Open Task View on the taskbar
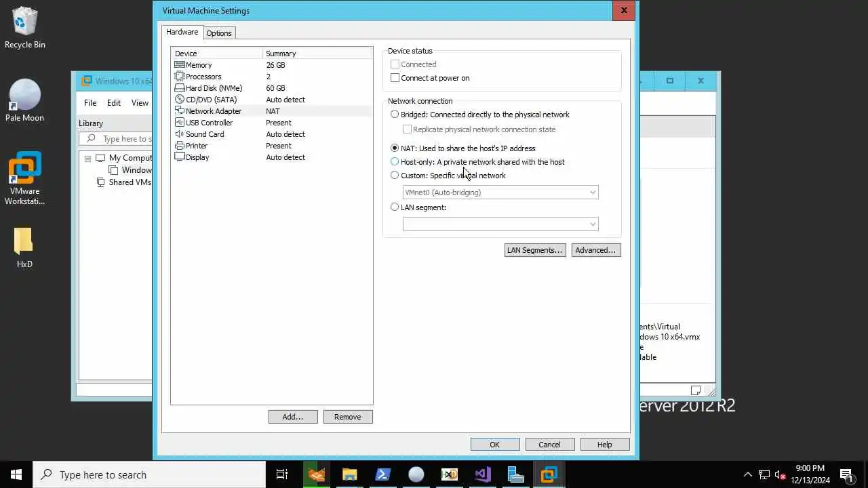The width and height of the screenshot is (868, 488). pos(282,474)
